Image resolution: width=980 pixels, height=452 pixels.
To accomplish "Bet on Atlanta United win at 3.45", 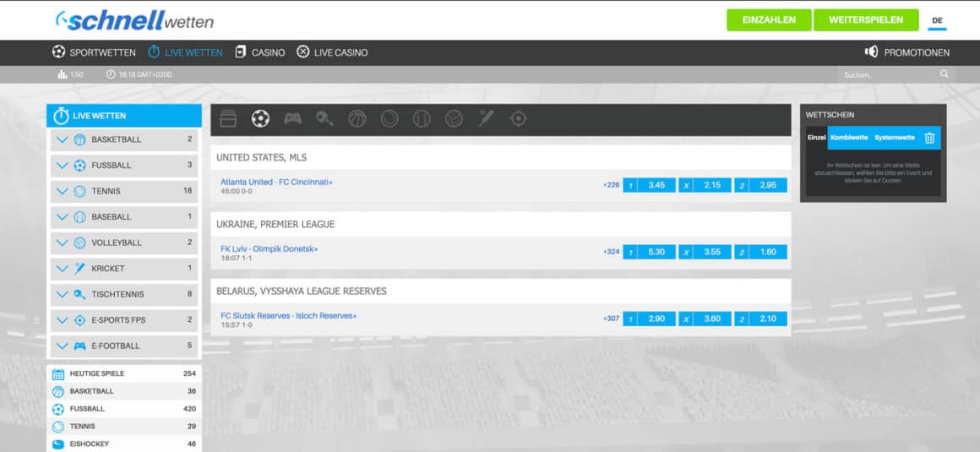I will point(649,185).
